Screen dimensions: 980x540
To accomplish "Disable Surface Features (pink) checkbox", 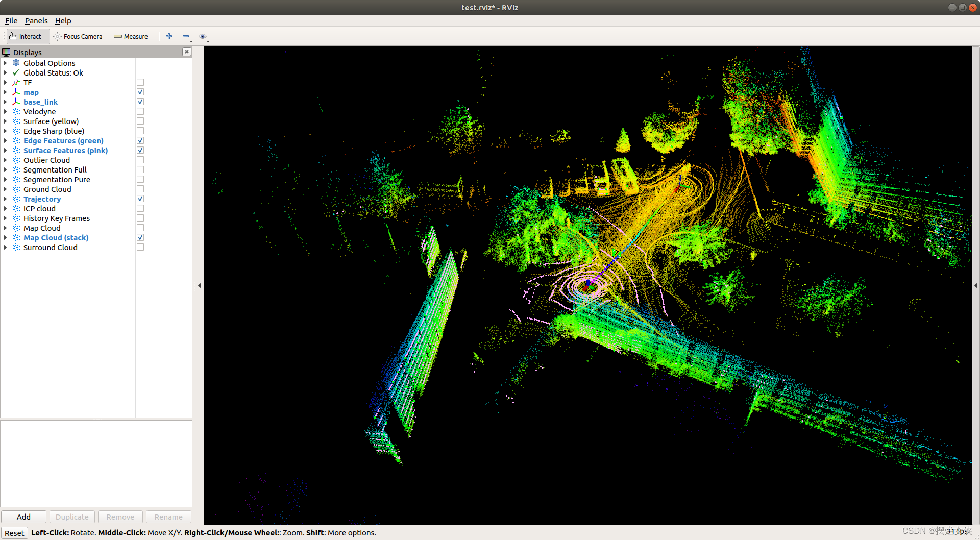I will [140, 150].
